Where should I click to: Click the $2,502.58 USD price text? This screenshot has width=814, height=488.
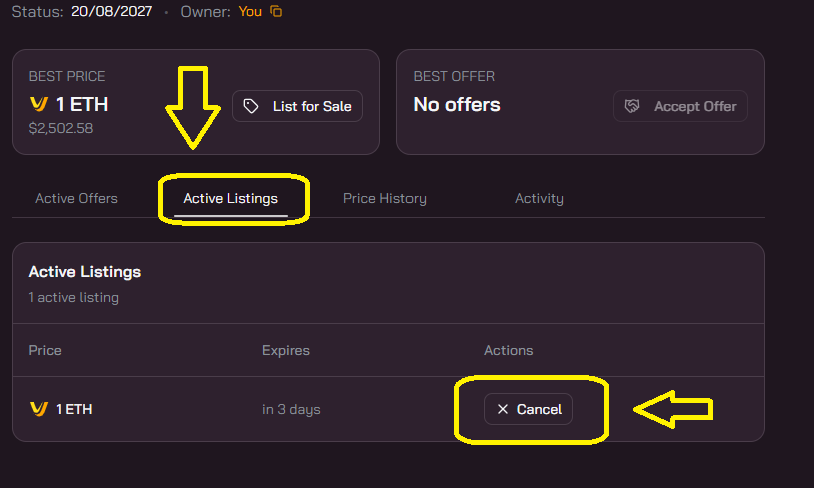coord(61,128)
